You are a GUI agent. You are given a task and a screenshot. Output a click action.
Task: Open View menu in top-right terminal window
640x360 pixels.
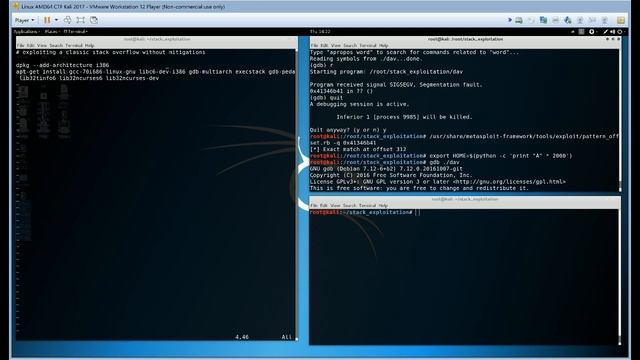[x=336, y=46]
